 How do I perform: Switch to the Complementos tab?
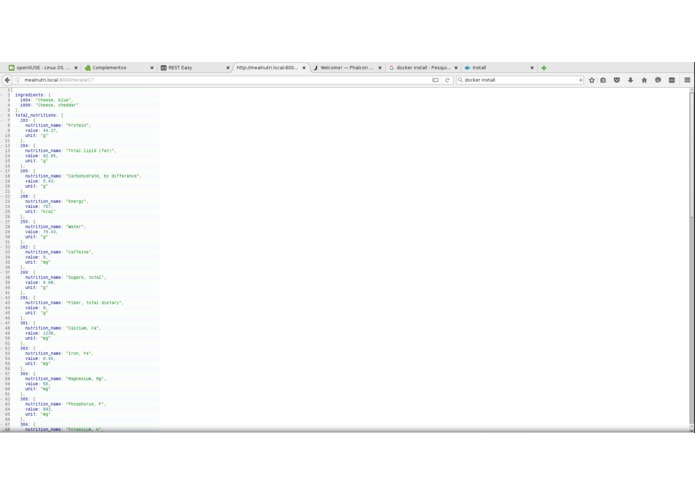coord(118,68)
